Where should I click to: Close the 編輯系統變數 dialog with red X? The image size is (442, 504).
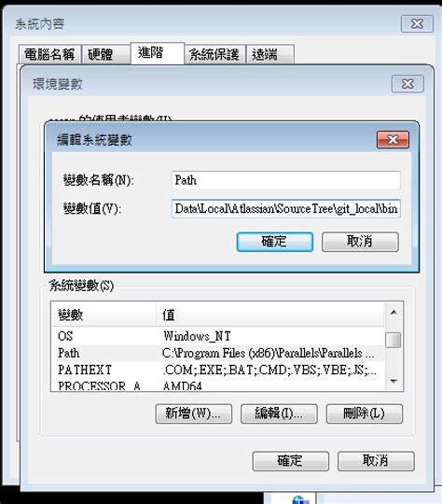pos(393,140)
